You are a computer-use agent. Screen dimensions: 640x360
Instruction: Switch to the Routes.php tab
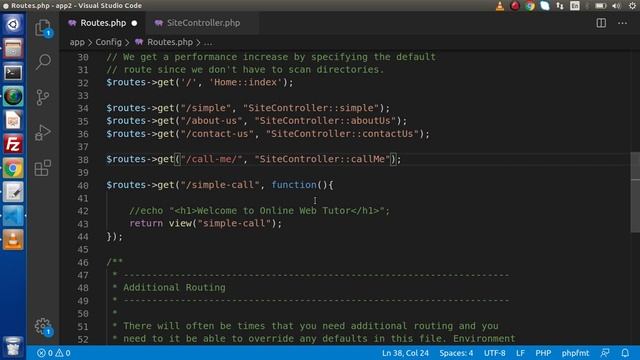tap(103, 23)
